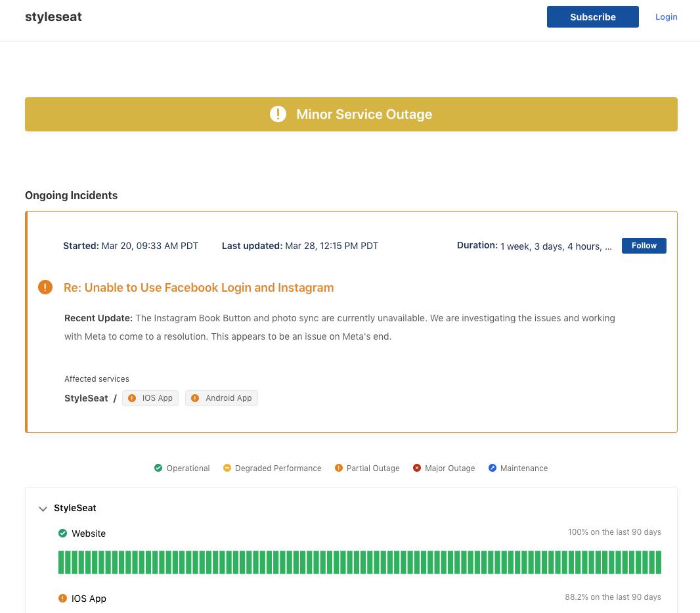Click the Website 90-day uptime bar chart
This screenshot has height=613, width=700.
(359, 562)
